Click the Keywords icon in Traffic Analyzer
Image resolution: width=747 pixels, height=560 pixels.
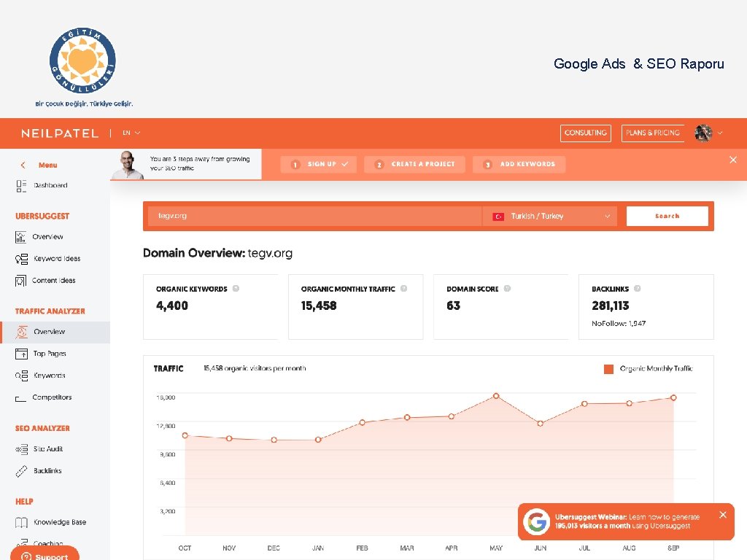[21, 376]
